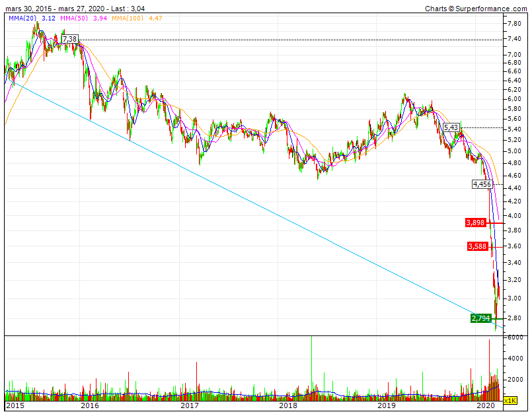Click the 2016 year axis label

pyautogui.click(x=90, y=405)
